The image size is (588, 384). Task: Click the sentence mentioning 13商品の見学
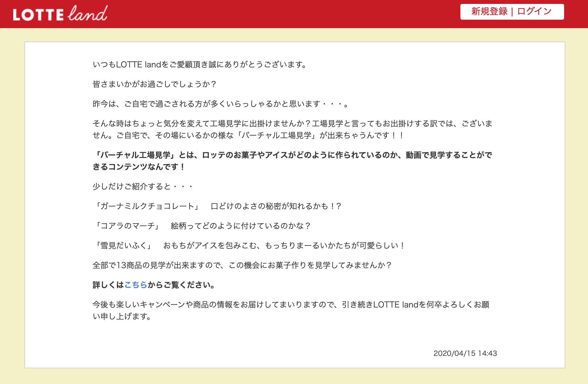(x=242, y=265)
